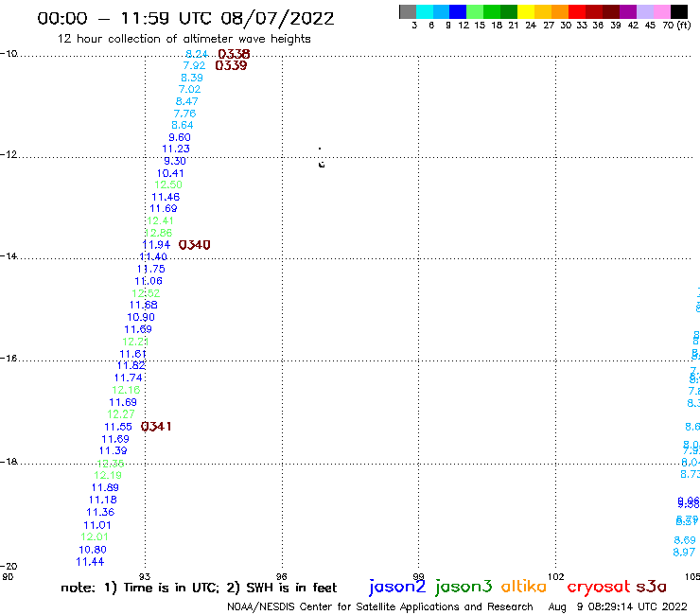Click the wave height value "8.24"

[x=197, y=54]
